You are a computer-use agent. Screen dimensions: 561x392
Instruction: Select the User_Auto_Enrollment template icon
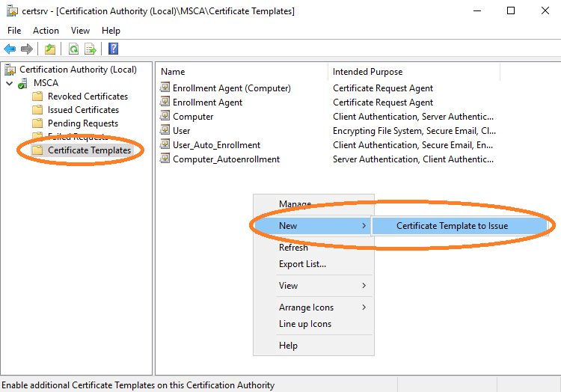[x=165, y=145]
